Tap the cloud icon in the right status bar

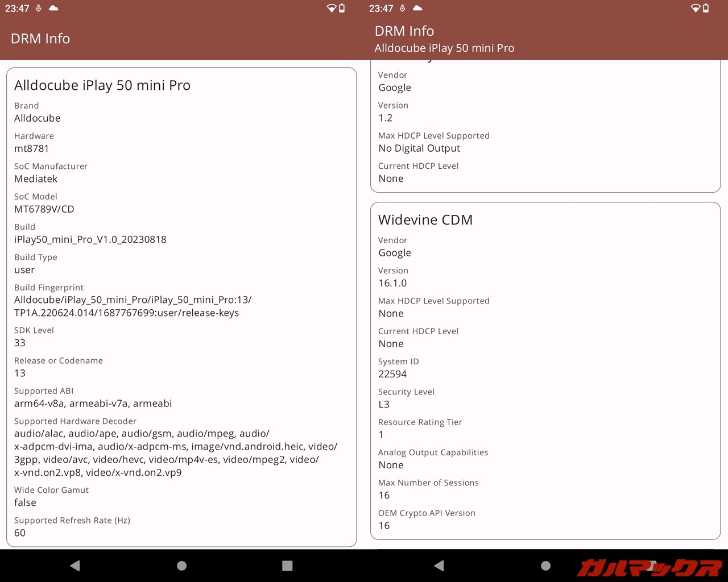point(417,8)
